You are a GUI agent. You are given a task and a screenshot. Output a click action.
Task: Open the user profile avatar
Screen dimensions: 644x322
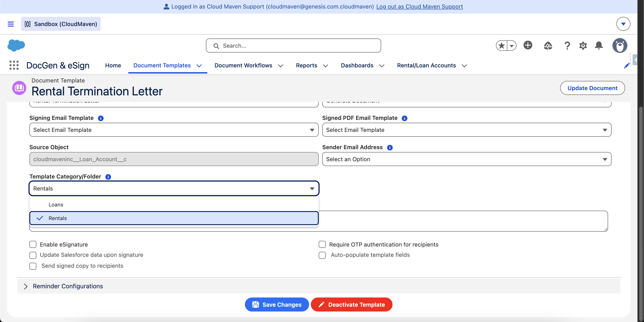pos(620,46)
